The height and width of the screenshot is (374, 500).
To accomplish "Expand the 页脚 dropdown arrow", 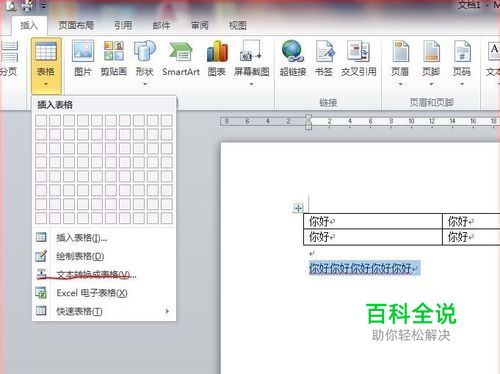I will pyautogui.click(x=431, y=84).
